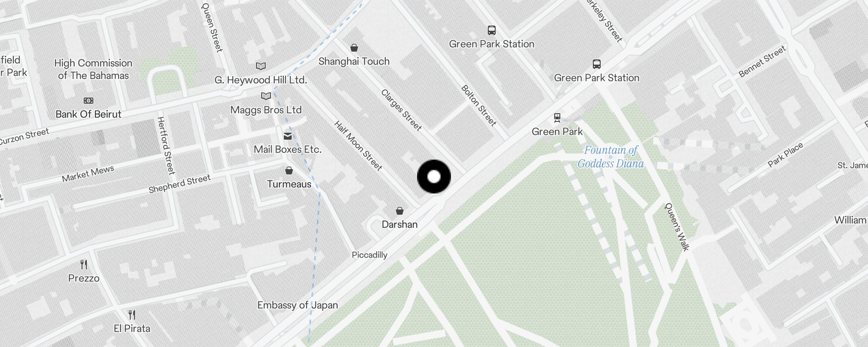
Task: Select the Green Park Station bus icon near Bennet Street
Action: 597,64
